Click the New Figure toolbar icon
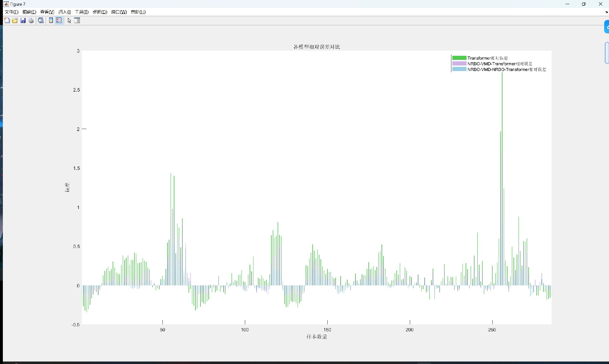Viewport: 609px width, 364px height. click(x=7, y=21)
